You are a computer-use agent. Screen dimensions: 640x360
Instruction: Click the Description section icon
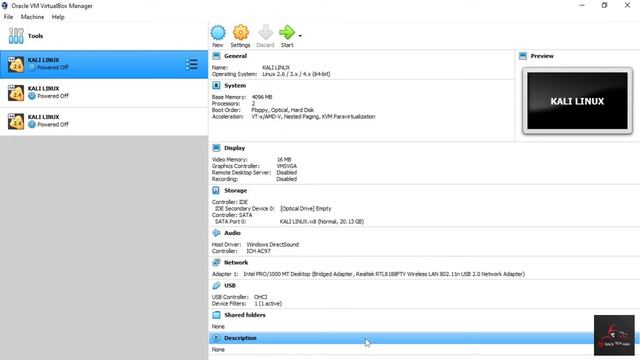click(x=216, y=338)
